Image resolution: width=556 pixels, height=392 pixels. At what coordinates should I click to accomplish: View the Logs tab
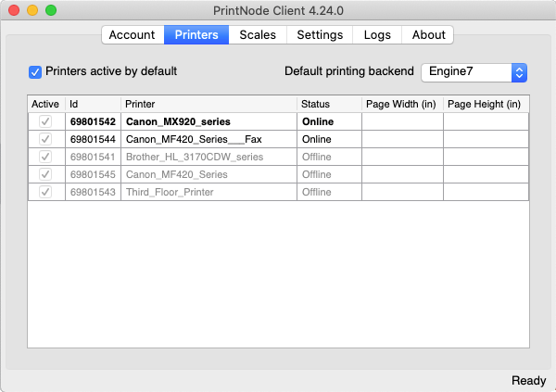[377, 35]
